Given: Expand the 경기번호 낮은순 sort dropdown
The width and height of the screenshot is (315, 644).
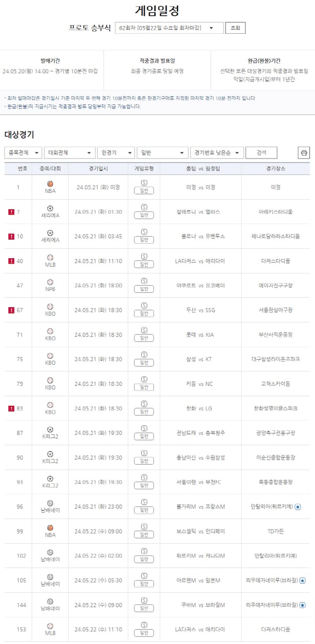Looking at the screenshot, I should point(216,152).
